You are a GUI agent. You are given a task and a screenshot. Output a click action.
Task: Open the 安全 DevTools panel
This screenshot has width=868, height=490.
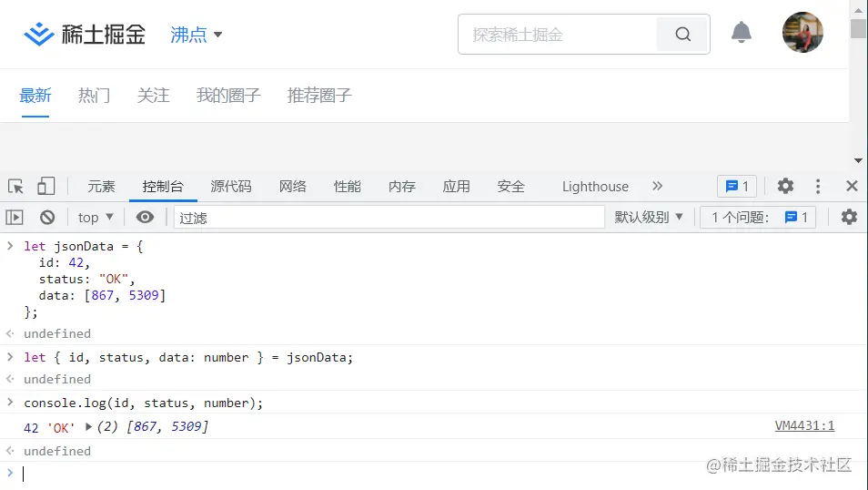[511, 187]
